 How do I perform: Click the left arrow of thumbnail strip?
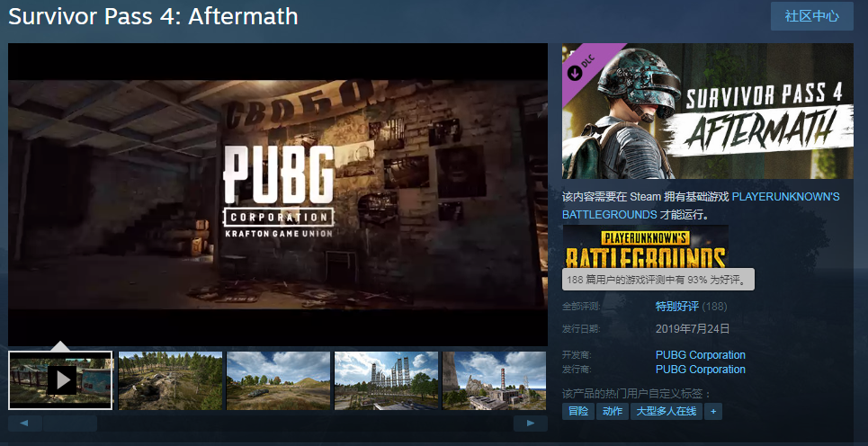[24, 424]
